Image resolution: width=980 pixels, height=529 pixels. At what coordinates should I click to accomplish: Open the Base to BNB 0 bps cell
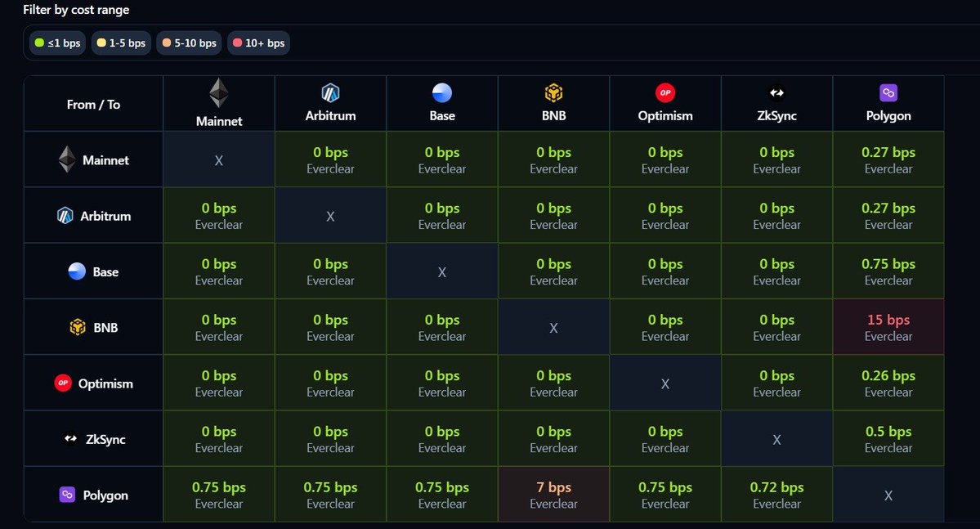coord(553,271)
